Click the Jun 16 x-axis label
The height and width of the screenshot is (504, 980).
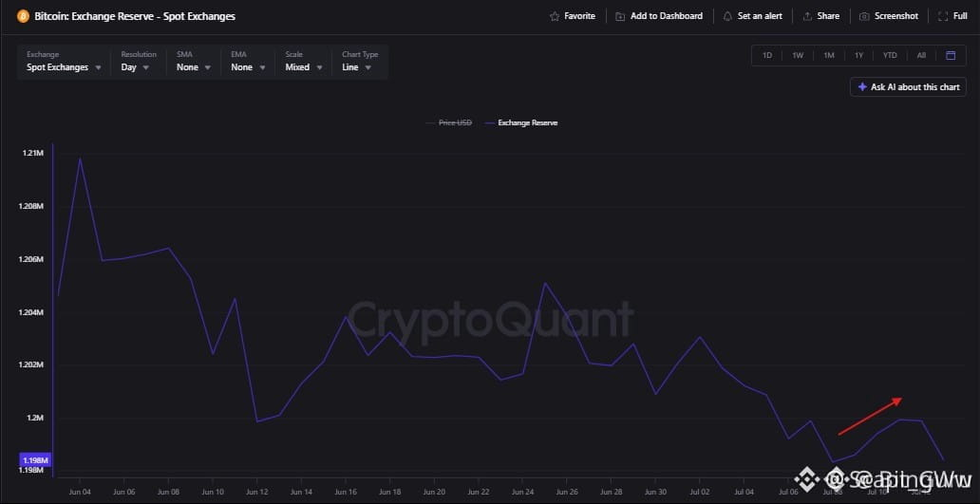tap(345, 492)
